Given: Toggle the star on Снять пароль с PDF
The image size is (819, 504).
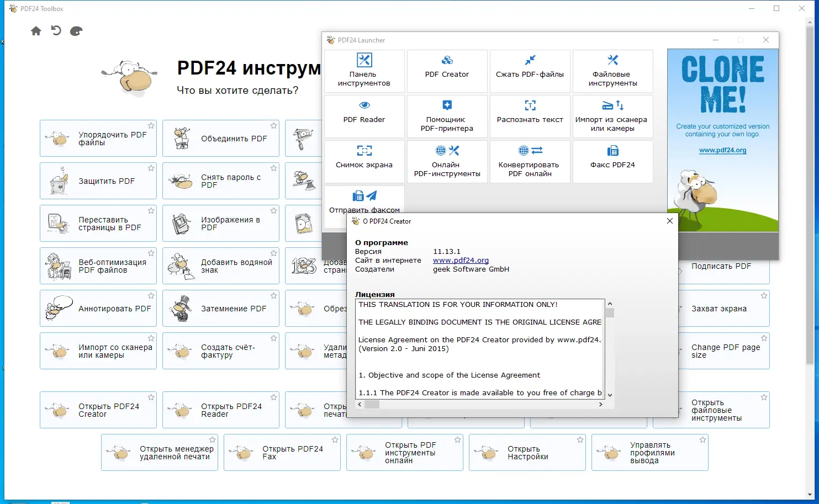Looking at the screenshot, I should point(273,168).
